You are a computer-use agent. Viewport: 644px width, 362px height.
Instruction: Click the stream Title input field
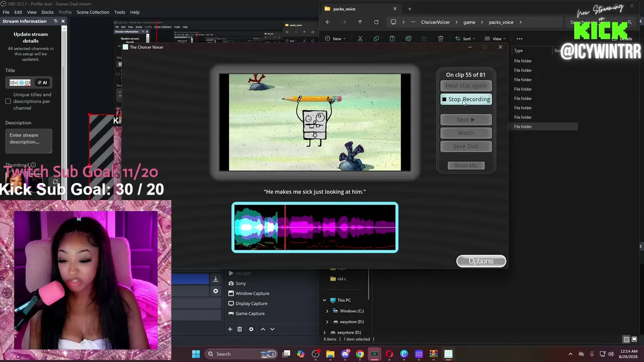click(20, 82)
